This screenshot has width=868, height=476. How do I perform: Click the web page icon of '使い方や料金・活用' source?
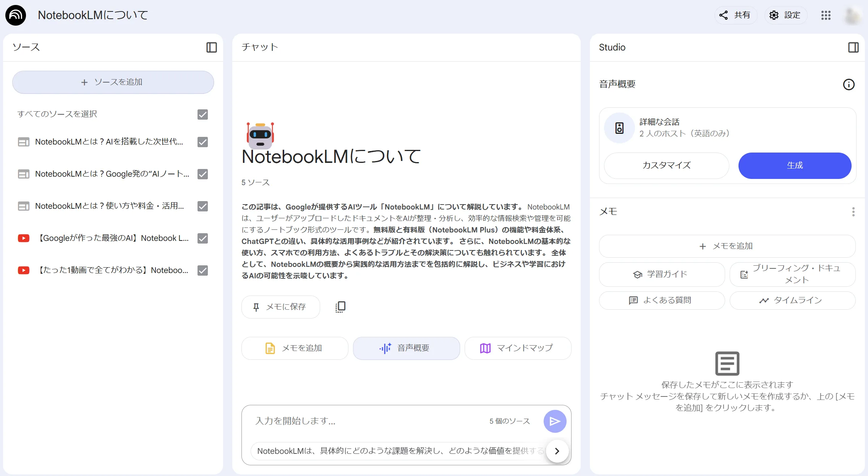24,206
